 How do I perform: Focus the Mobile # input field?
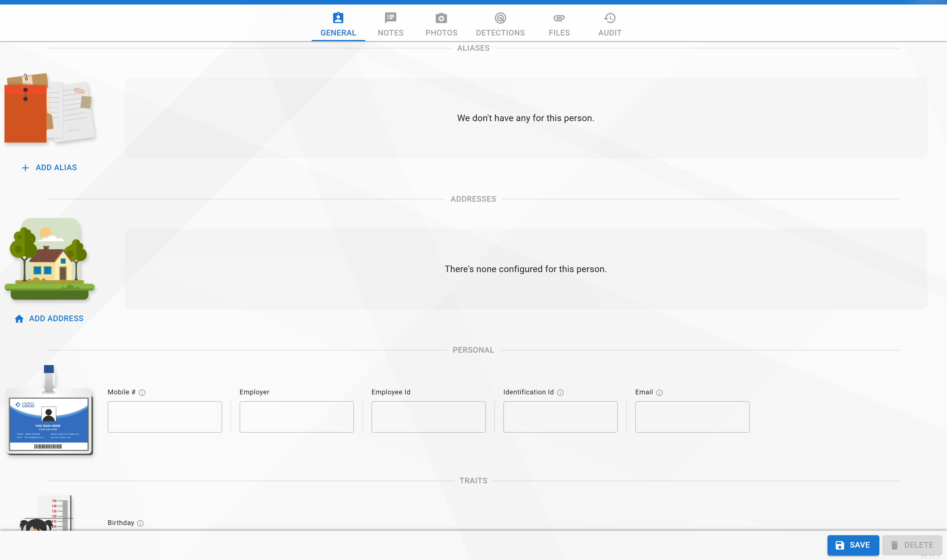click(x=165, y=417)
